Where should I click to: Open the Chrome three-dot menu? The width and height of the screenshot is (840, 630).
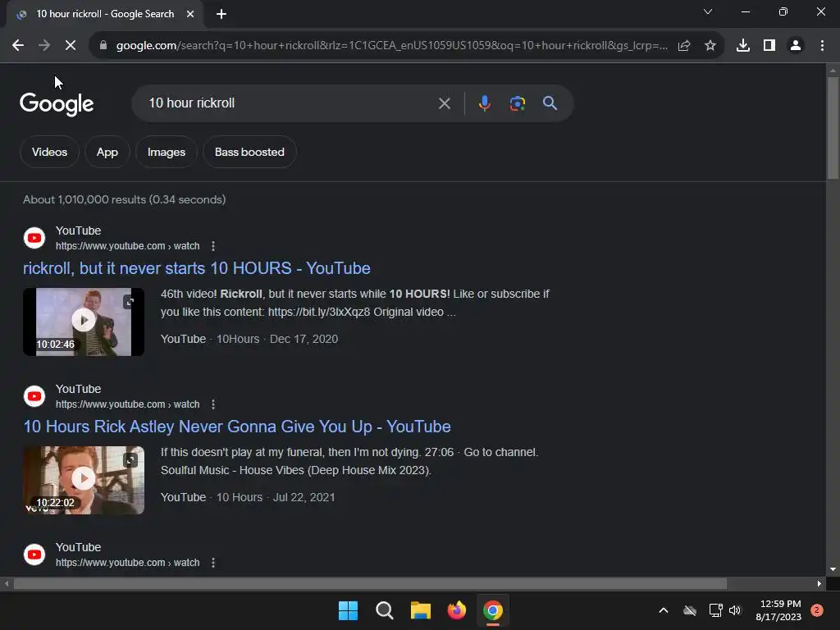click(x=822, y=46)
